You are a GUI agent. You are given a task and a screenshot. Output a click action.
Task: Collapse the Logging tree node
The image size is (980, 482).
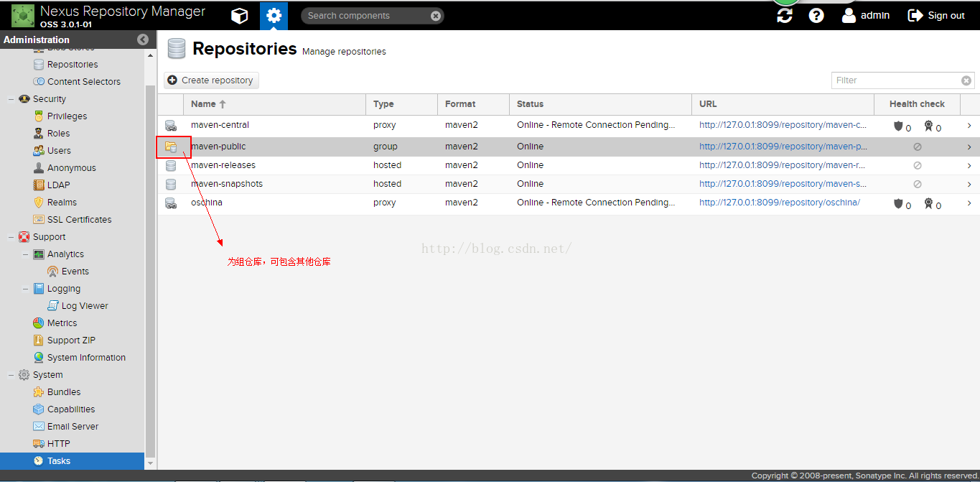[25, 289]
